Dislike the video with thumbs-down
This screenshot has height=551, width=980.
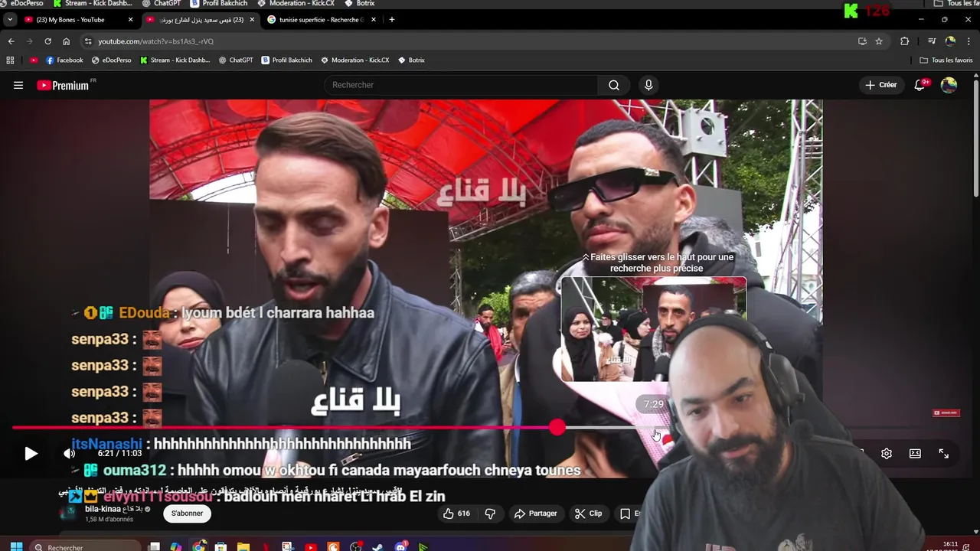pos(491,514)
